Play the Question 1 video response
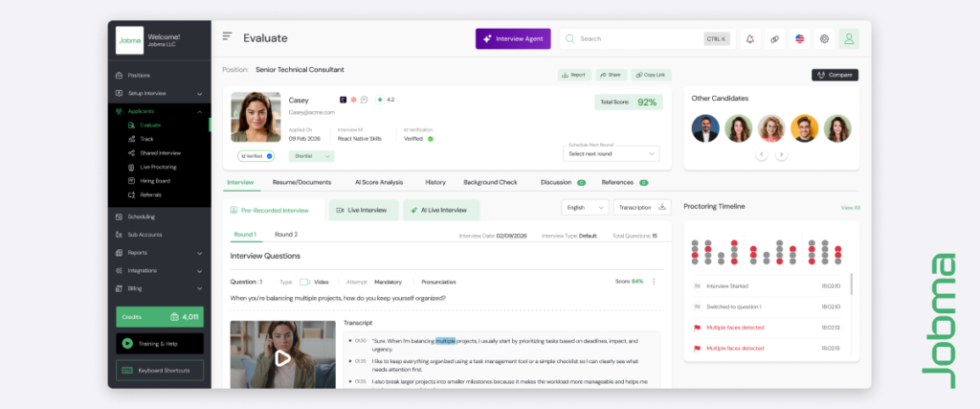Screen dimensions: 980x409 [x=282, y=357]
